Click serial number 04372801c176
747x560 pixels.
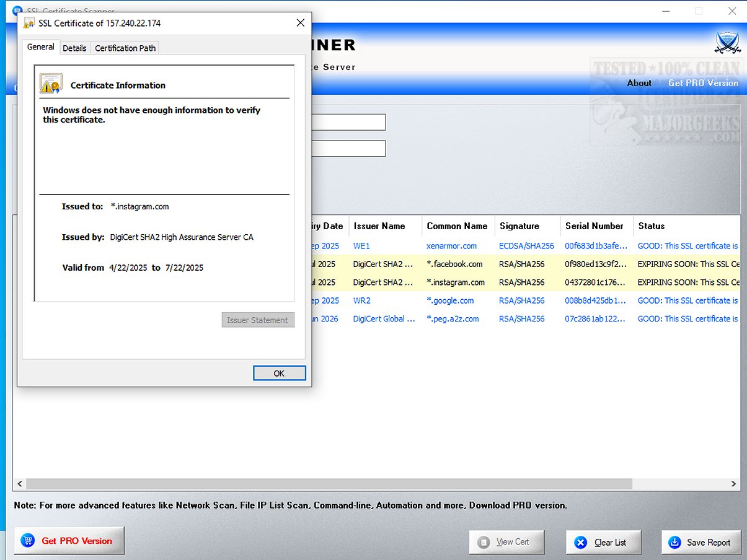tap(596, 282)
